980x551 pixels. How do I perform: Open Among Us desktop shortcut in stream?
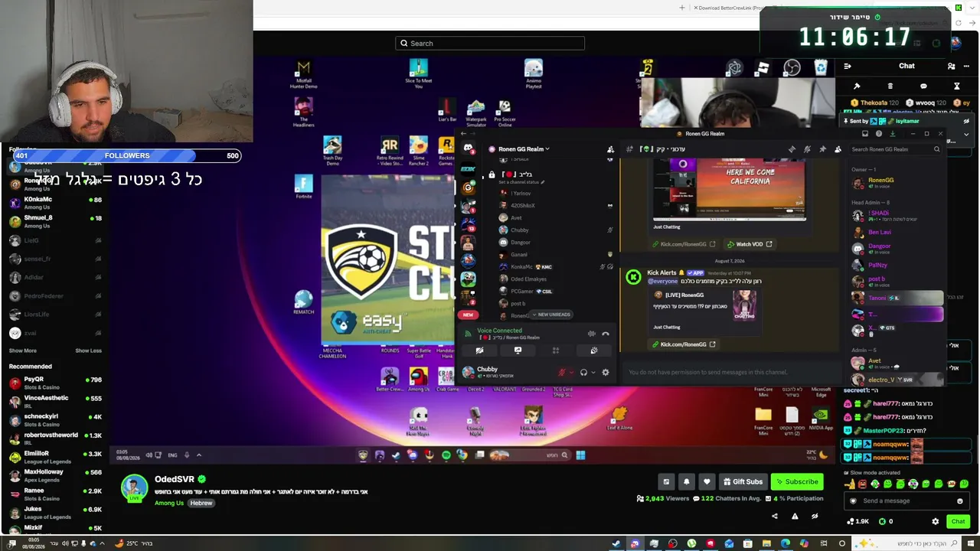click(418, 378)
